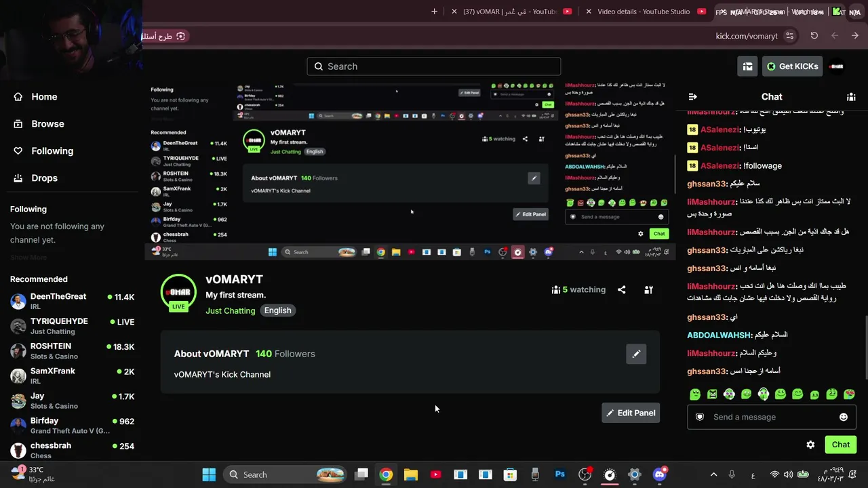
Task: Open Google Chrome from the taskbar
Action: [386, 474]
